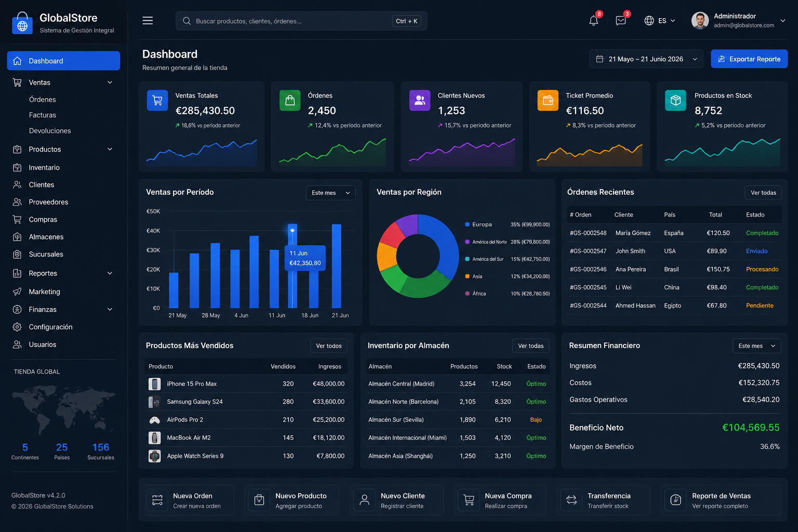Screen dimensions: 798x532
Task: Expand the Ventas sidebar chevron
Action: pos(110,82)
